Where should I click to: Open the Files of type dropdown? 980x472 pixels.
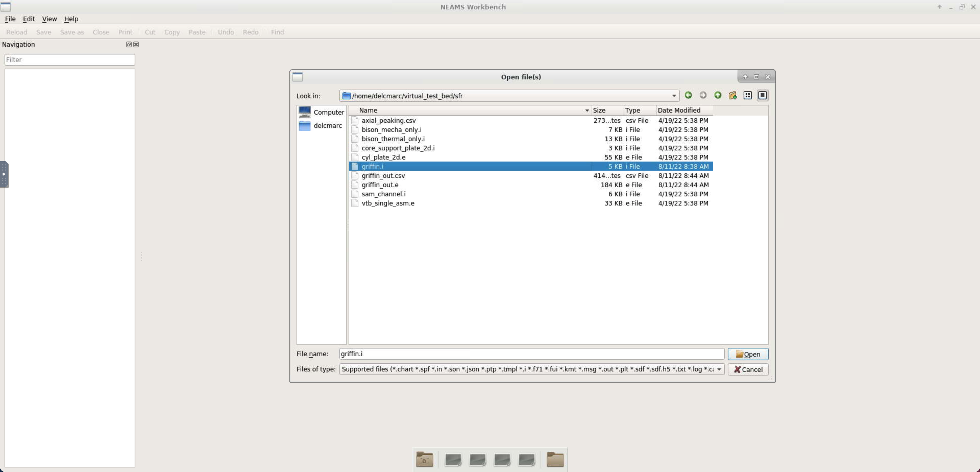[x=719, y=369]
